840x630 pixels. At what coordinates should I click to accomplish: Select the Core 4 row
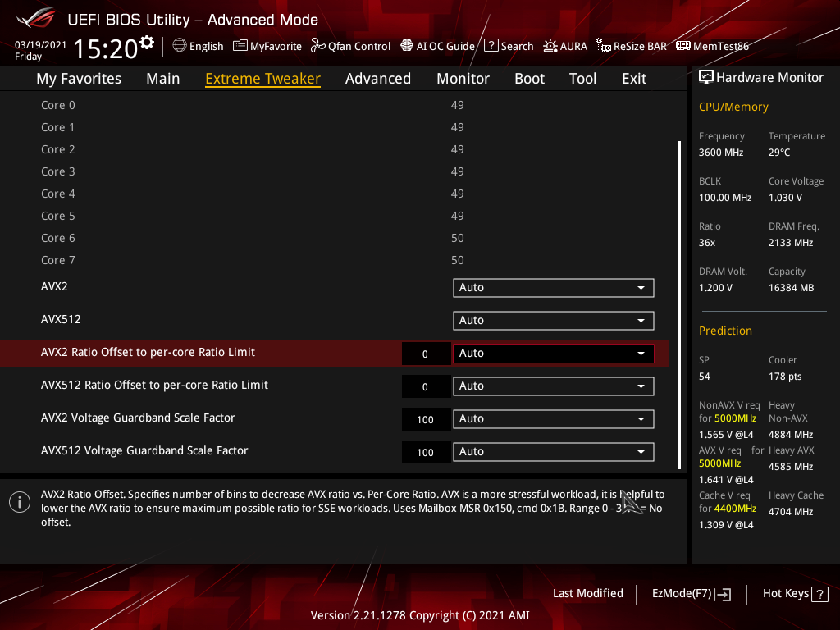335,194
